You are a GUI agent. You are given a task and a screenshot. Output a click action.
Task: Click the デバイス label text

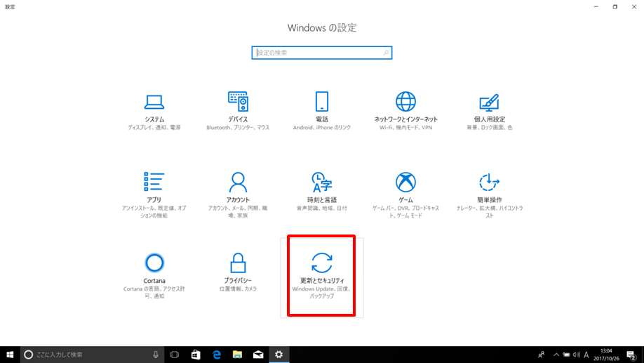tap(238, 119)
